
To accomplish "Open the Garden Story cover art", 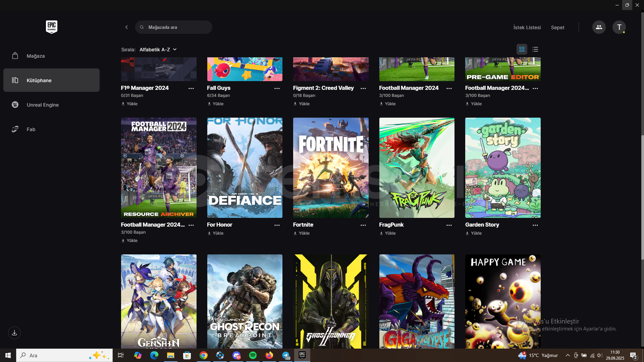I will click(503, 168).
